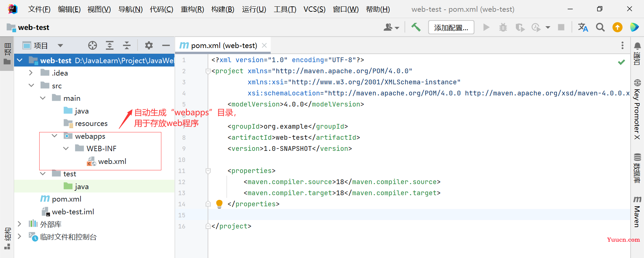Click the web-test breadcrumb in navigation bar
644x258 pixels.
pos(28,27)
